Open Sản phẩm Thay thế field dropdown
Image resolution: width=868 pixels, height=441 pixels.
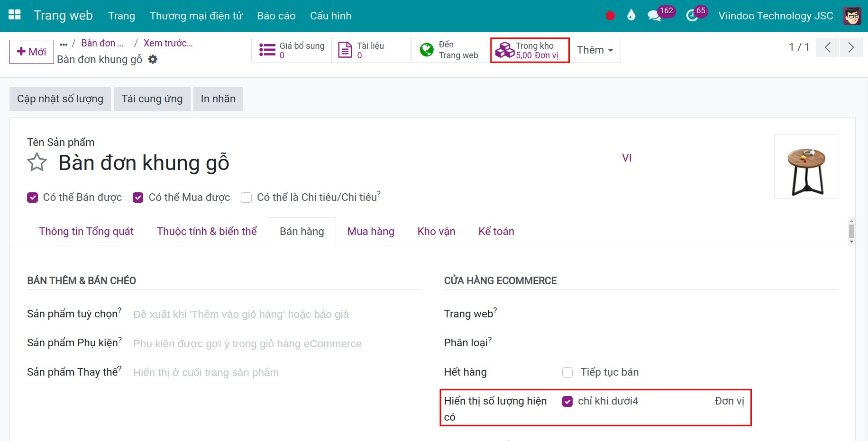(x=277, y=373)
